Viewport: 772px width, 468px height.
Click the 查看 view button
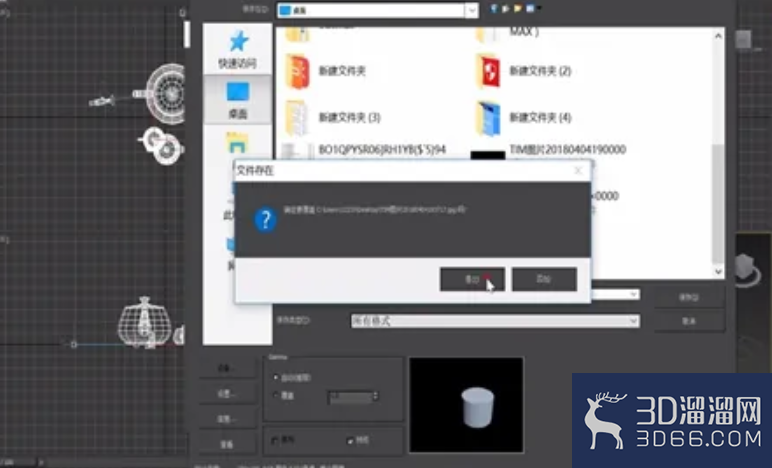[226, 444]
